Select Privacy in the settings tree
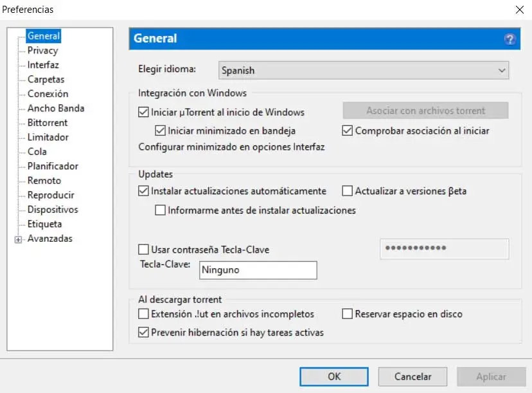The image size is (532, 393). click(x=42, y=51)
